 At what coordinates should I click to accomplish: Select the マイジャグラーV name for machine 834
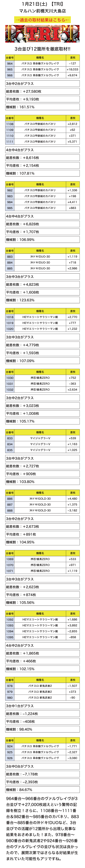(40, 444)
